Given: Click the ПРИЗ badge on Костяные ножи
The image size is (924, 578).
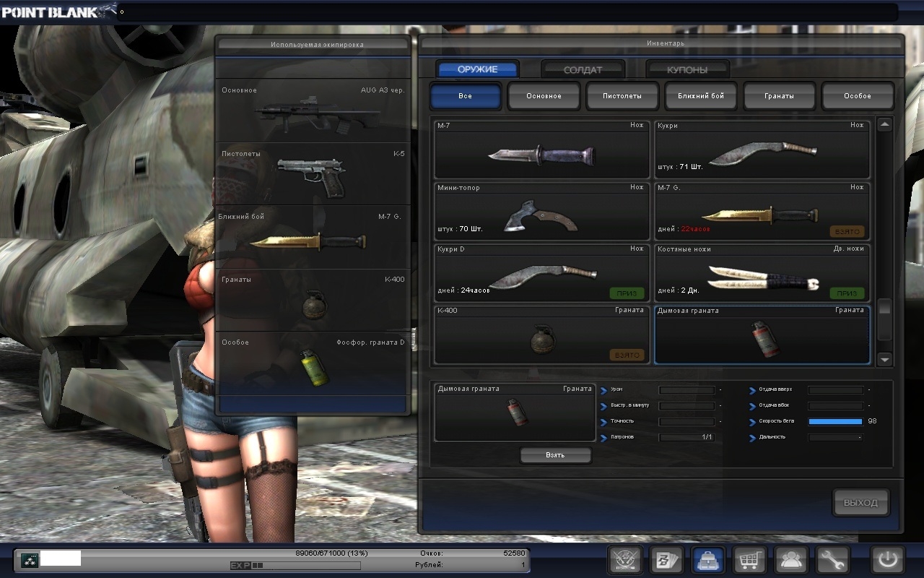Looking at the screenshot, I should [847, 293].
